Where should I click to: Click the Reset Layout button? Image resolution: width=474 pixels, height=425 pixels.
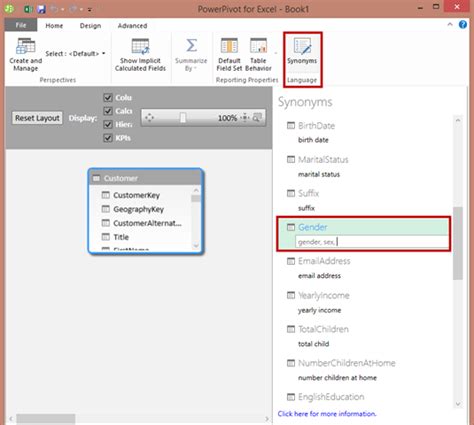coord(37,118)
